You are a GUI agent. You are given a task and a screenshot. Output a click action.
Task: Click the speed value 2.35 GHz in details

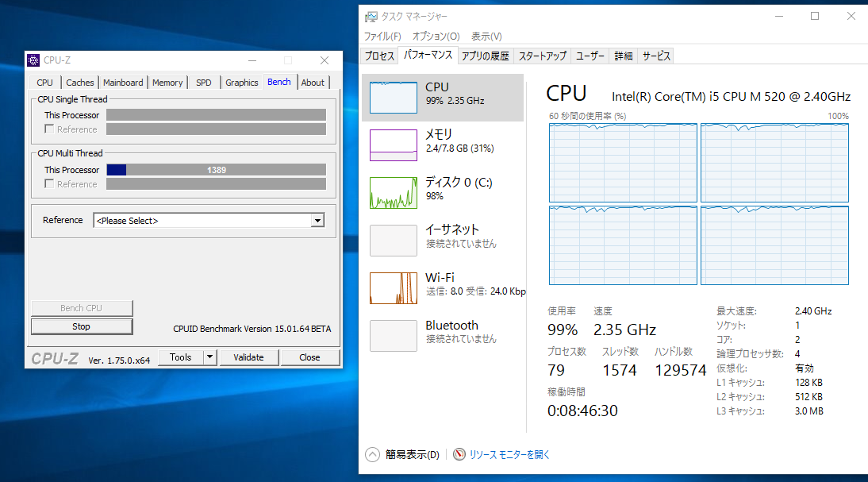click(624, 330)
